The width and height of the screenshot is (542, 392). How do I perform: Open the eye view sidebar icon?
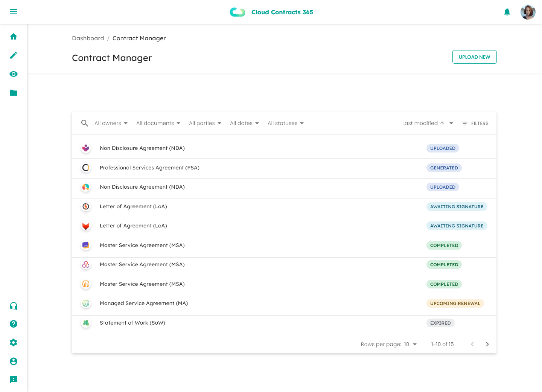pos(14,74)
